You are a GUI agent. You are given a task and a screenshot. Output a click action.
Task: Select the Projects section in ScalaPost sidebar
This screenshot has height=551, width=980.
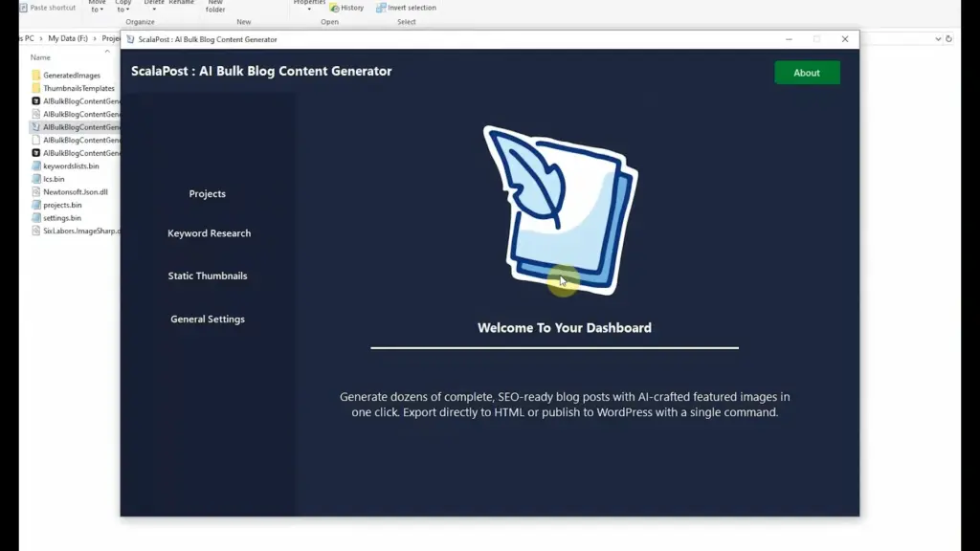pyautogui.click(x=207, y=193)
